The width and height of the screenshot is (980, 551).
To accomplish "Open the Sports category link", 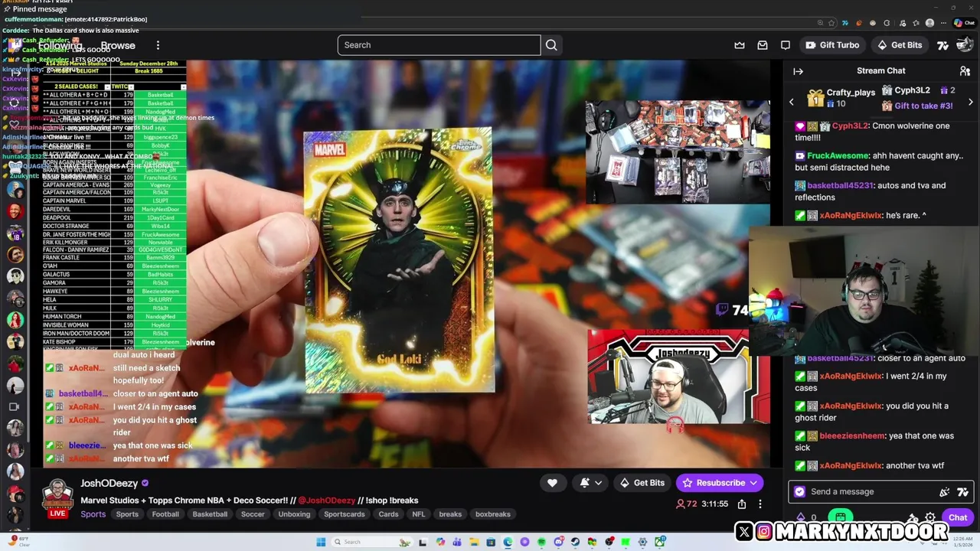I will (93, 514).
